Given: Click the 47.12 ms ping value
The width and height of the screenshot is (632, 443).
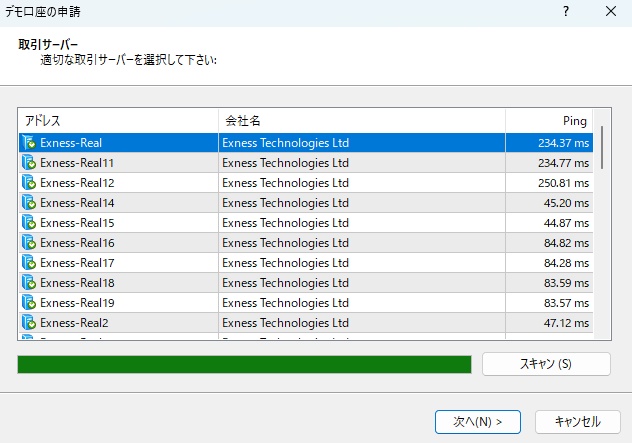Looking at the screenshot, I should pyautogui.click(x=566, y=323).
